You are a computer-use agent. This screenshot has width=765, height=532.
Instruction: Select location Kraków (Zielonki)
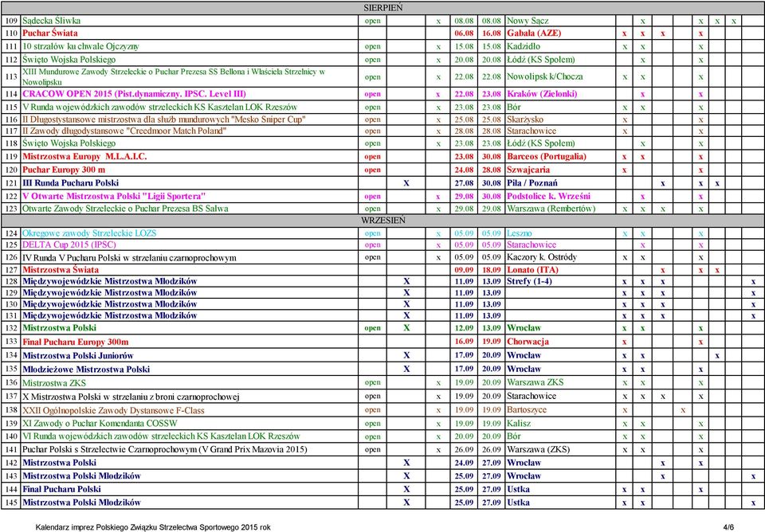[542, 94]
